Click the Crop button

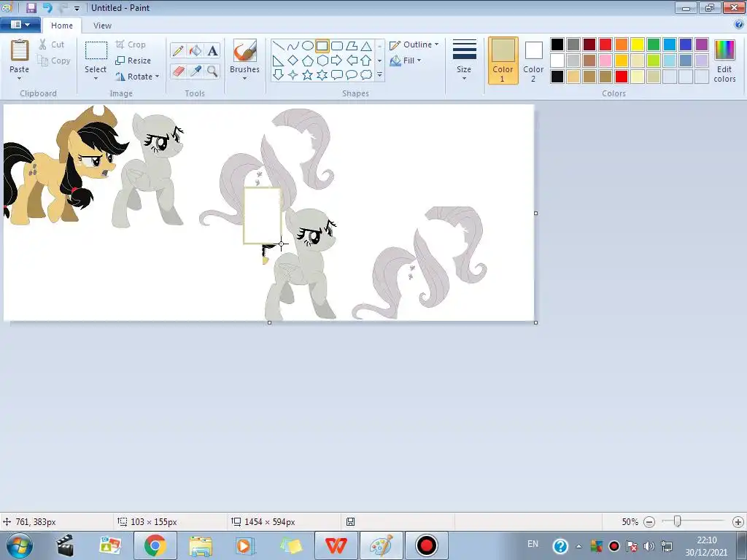click(x=131, y=44)
